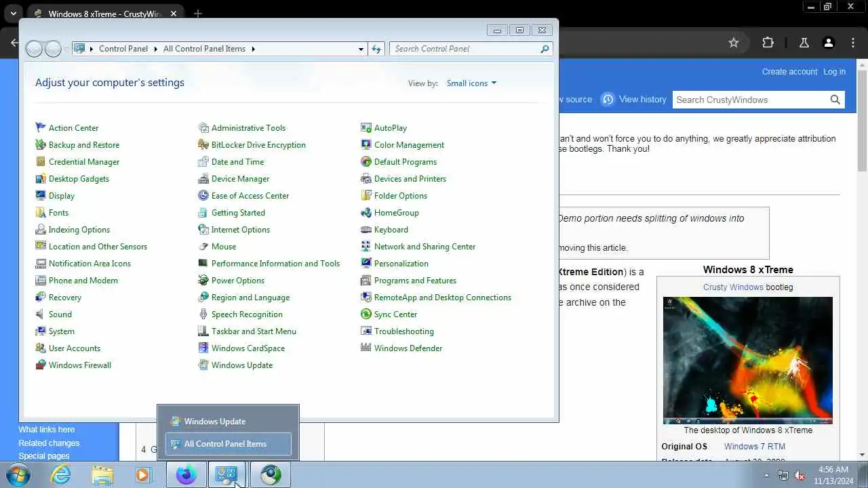
Task: Open the Color Management icon
Action: click(x=366, y=145)
